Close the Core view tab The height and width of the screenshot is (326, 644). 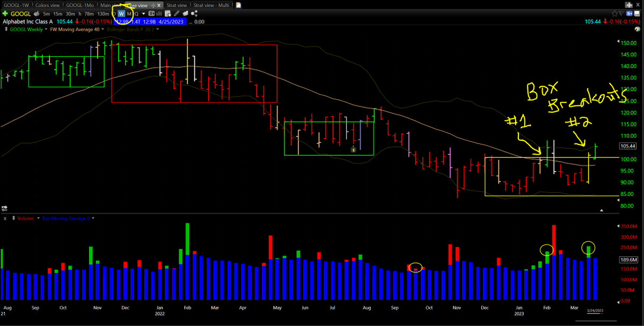point(159,5)
